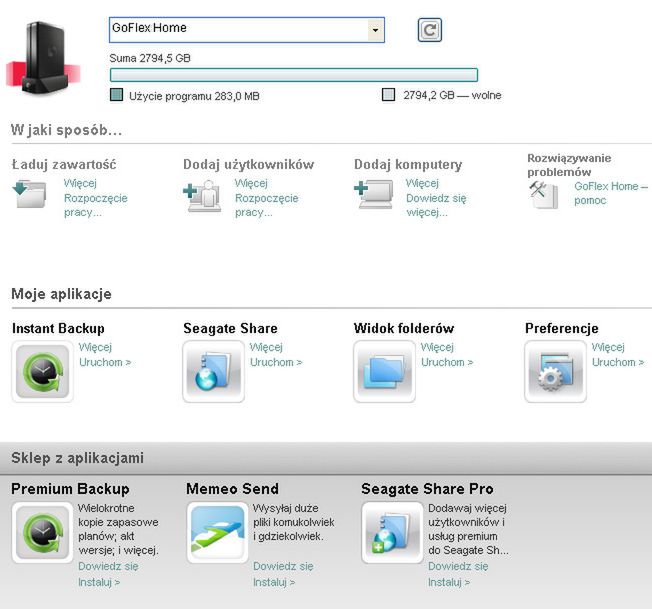Install Seagate Share Pro via Instaluj link
This screenshot has height=609, width=652.
coord(449,582)
